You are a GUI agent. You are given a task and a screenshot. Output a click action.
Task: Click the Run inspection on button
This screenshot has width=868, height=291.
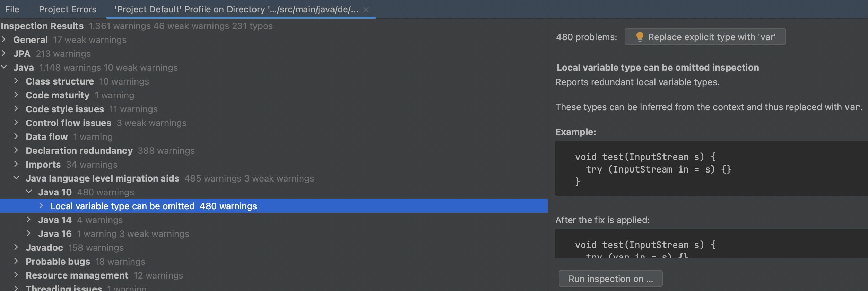(x=610, y=279)
